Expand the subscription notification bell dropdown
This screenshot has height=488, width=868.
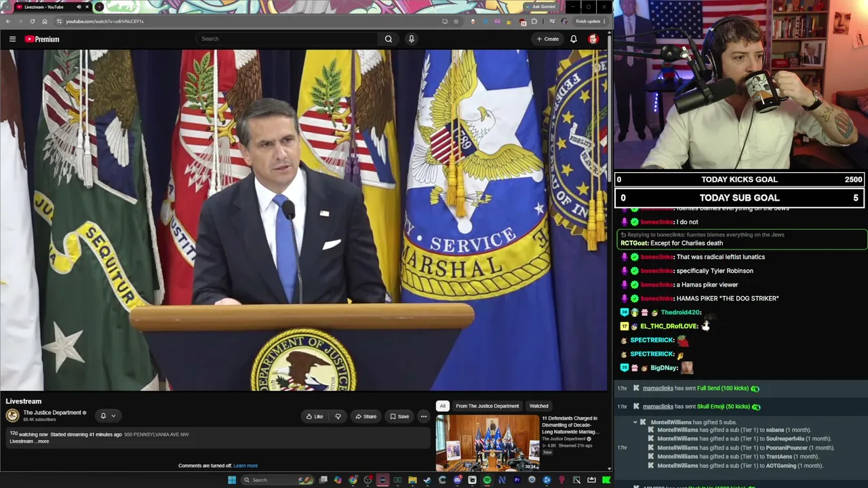tap(108, 415)
